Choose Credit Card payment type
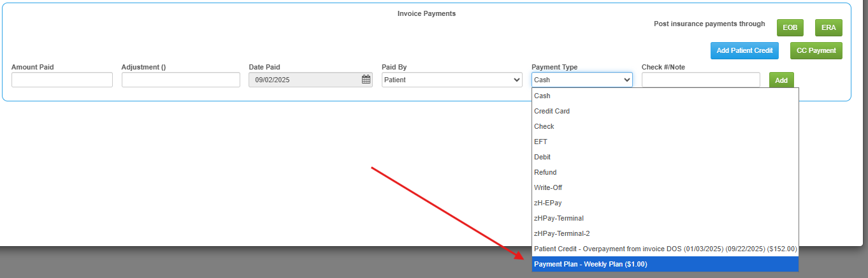Viewport: 868px width, 278px height. [x=664, y=111]
